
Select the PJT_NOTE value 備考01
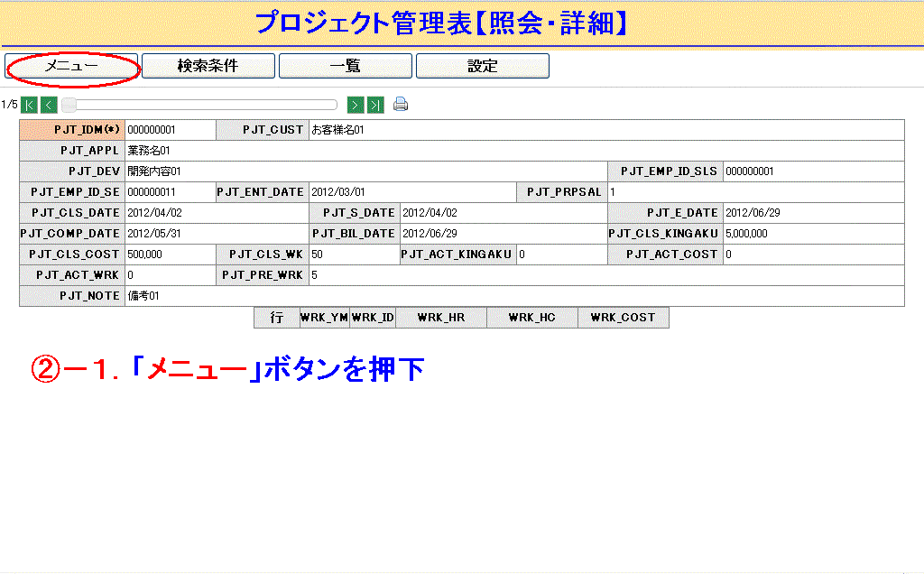pos(144,296)
